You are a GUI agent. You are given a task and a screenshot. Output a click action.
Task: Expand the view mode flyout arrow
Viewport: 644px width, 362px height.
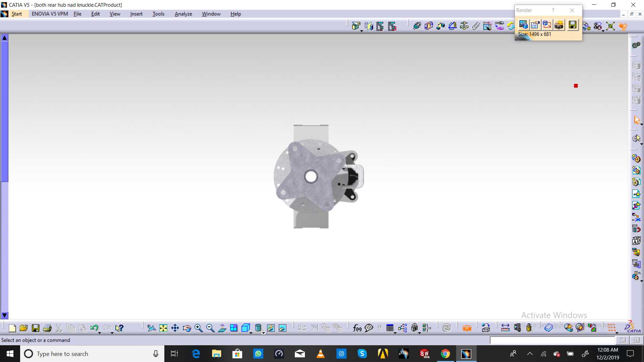tap(263, 333)
